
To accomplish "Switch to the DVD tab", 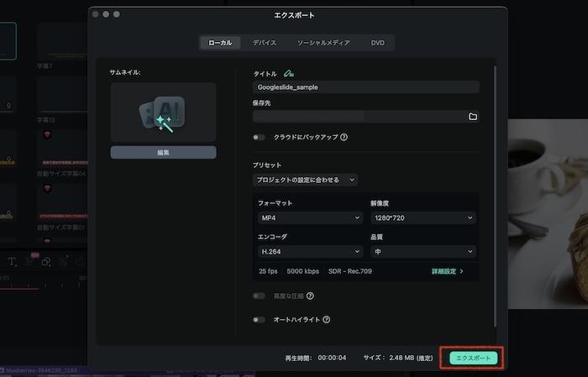I will point(378,43).
